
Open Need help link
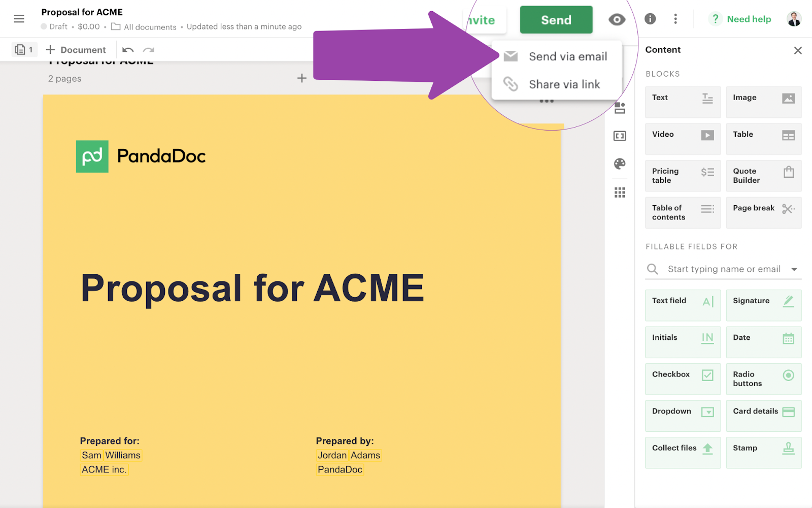[749, 19]
